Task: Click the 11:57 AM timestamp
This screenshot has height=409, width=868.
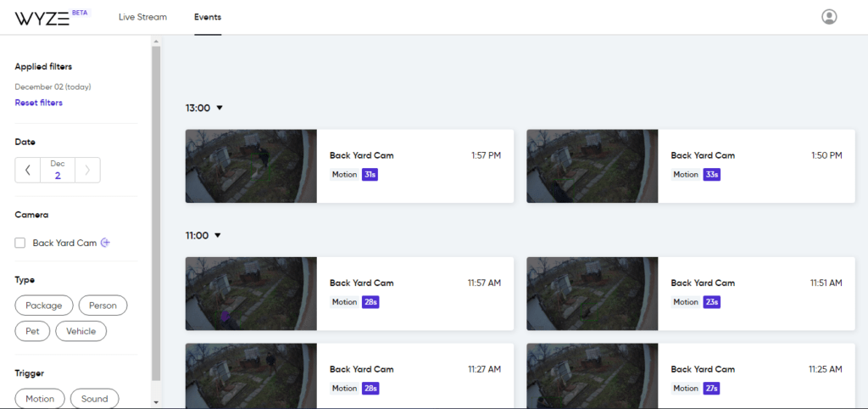Action: click(x=484, y=283)
